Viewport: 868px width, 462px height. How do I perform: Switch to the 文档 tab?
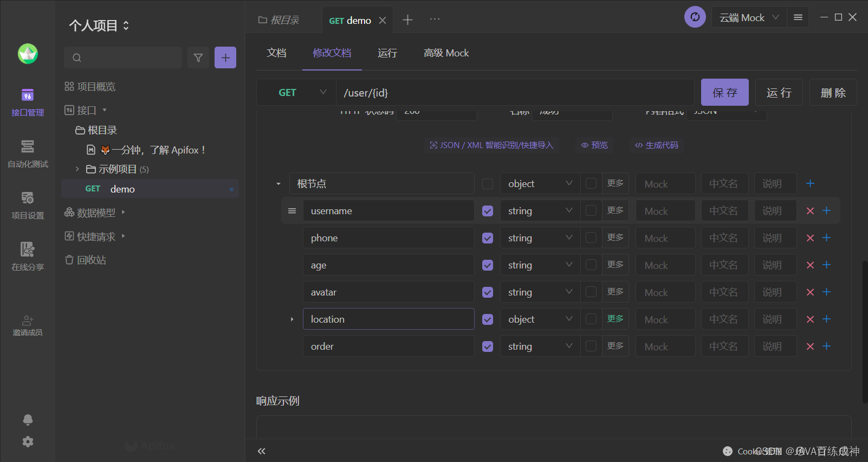pyautogui.click(x=276, y=53)
